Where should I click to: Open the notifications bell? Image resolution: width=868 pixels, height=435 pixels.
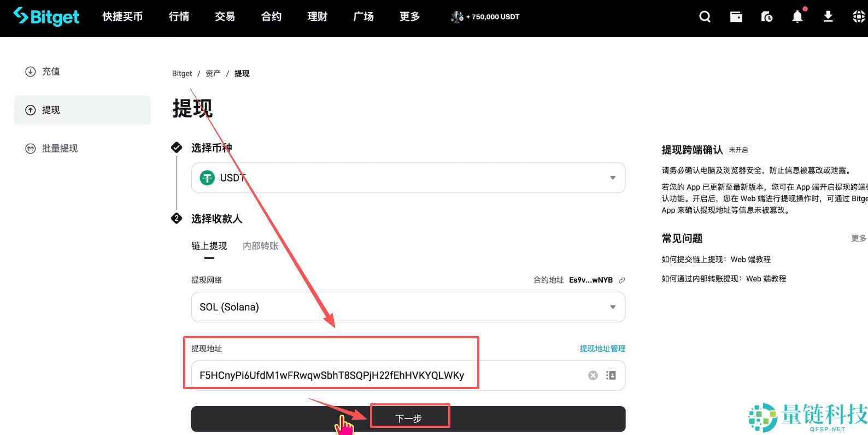[x=797, y=16]
